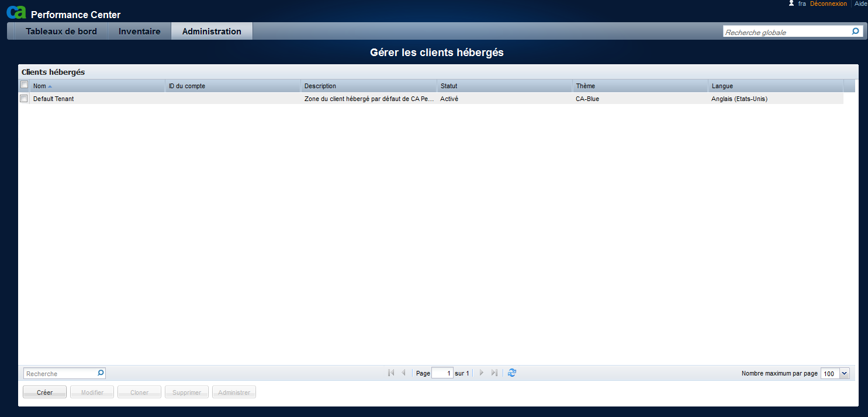The height and width of the screenshot is (417, 868).
Task: Click the Modifier button
Action: pos(92,392)
